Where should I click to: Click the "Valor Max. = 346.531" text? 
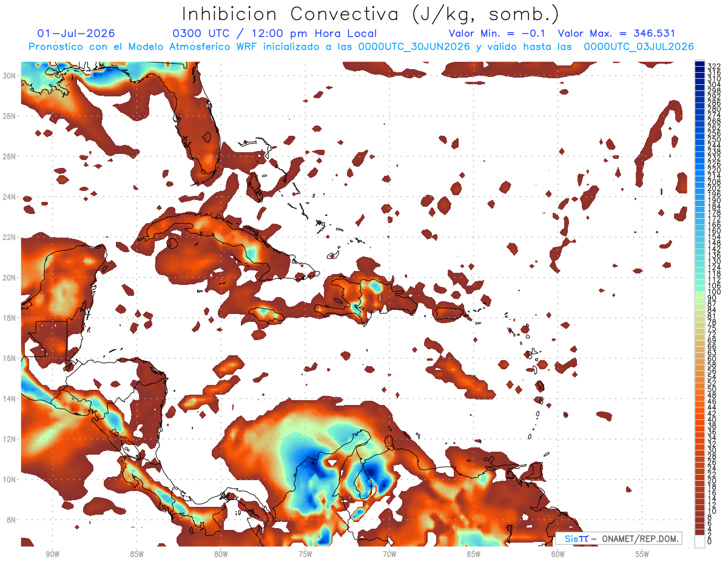click(x=616, y=33)
